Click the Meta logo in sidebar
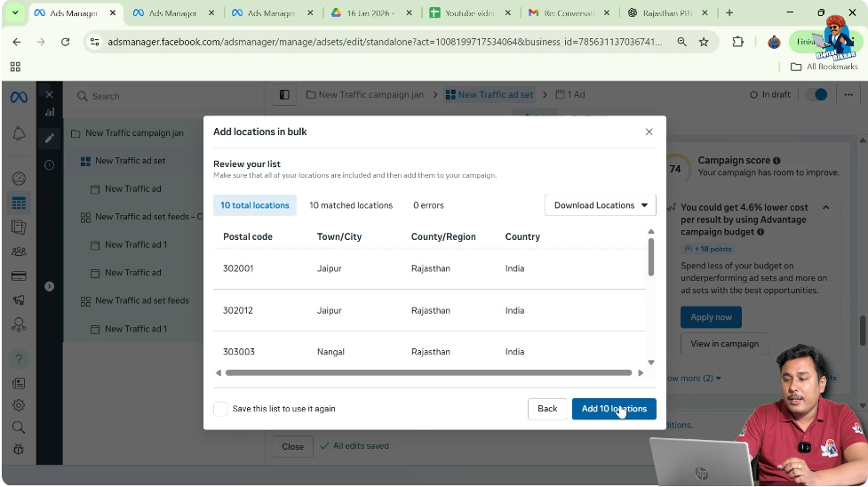Screen dimensions: 868x487 [19, 97]
